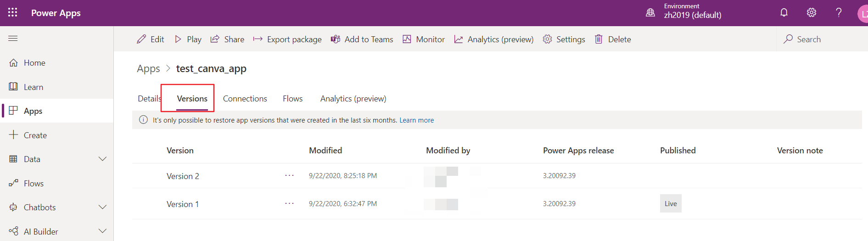Open the Analytics (preview) tab
The height and width of the screenshot is (241, 868).
(x=353, y=99)
